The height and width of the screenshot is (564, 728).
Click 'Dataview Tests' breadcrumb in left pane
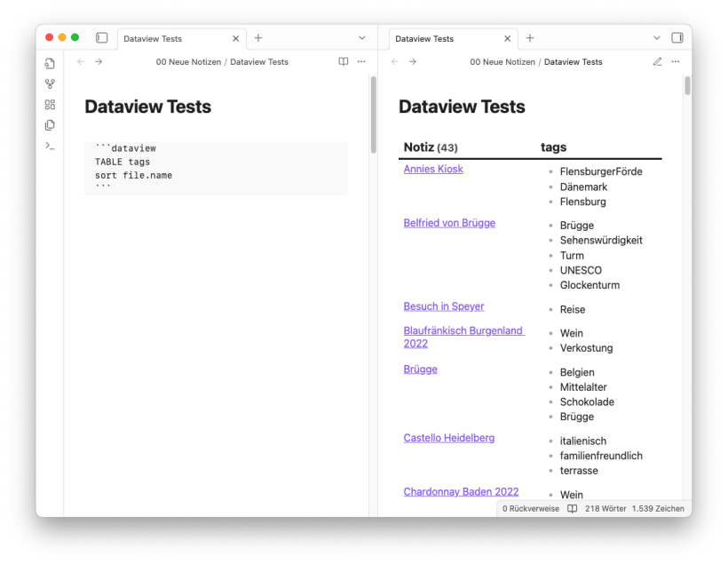(x=259, y=62)
